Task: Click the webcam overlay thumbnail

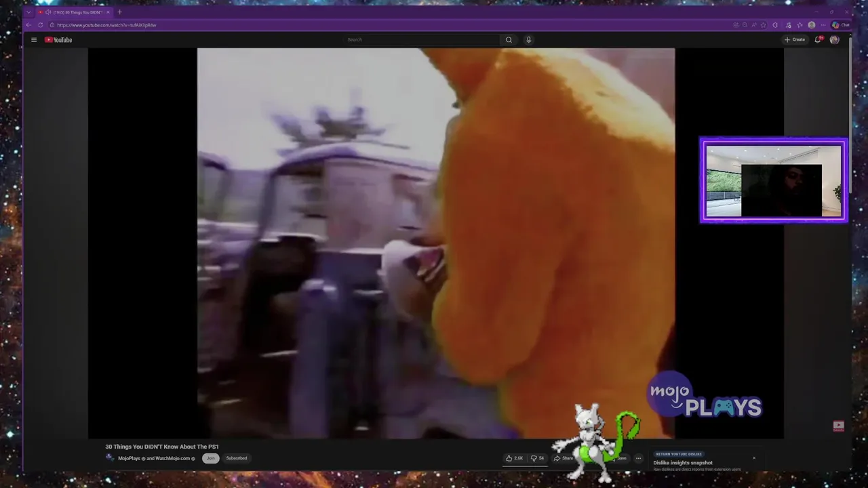Action: point(774,180)
